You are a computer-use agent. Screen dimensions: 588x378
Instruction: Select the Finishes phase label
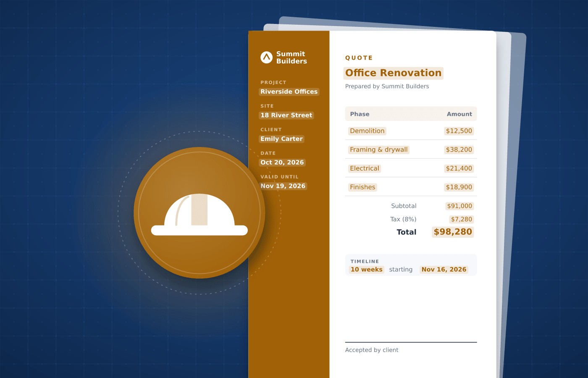point(362,187)
